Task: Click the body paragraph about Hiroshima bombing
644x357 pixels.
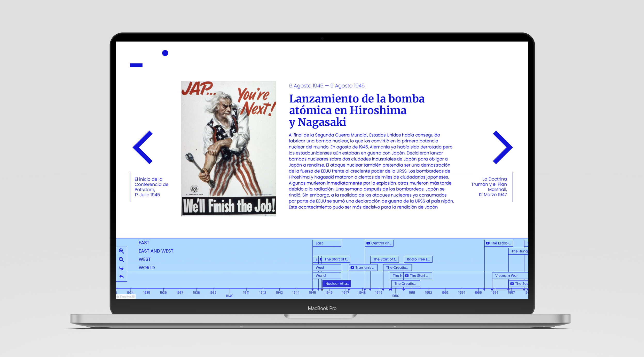Action: click(x=371, y=171)
